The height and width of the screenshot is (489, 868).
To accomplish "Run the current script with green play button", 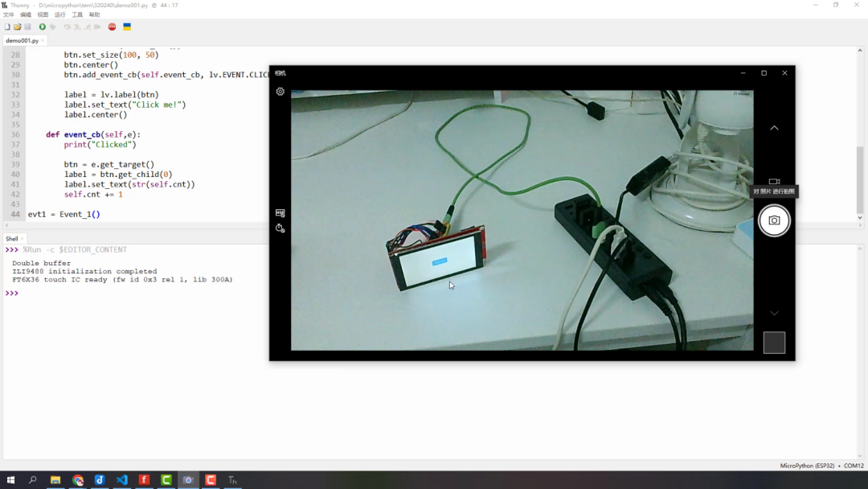I will 43,27.
